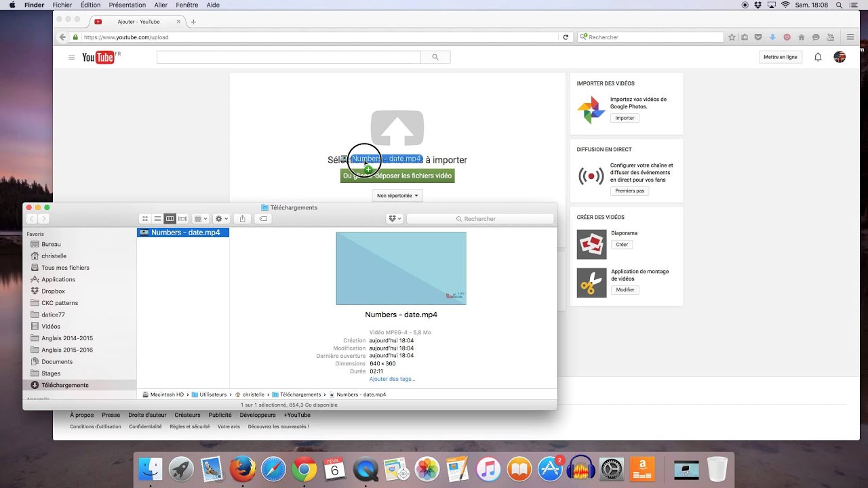Open Firefox from the Dock
The height and width of the screenshot is (488, 868).
[242, 468]
